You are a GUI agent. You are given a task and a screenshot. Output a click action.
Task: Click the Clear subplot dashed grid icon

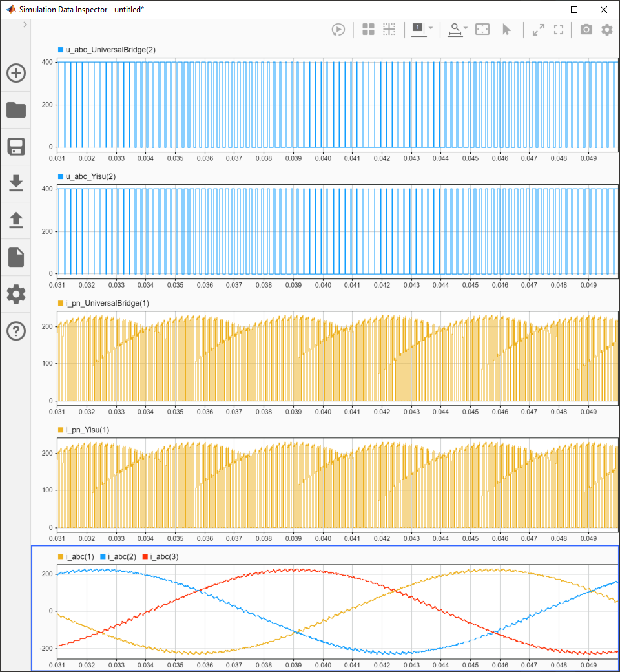(389, 29)
